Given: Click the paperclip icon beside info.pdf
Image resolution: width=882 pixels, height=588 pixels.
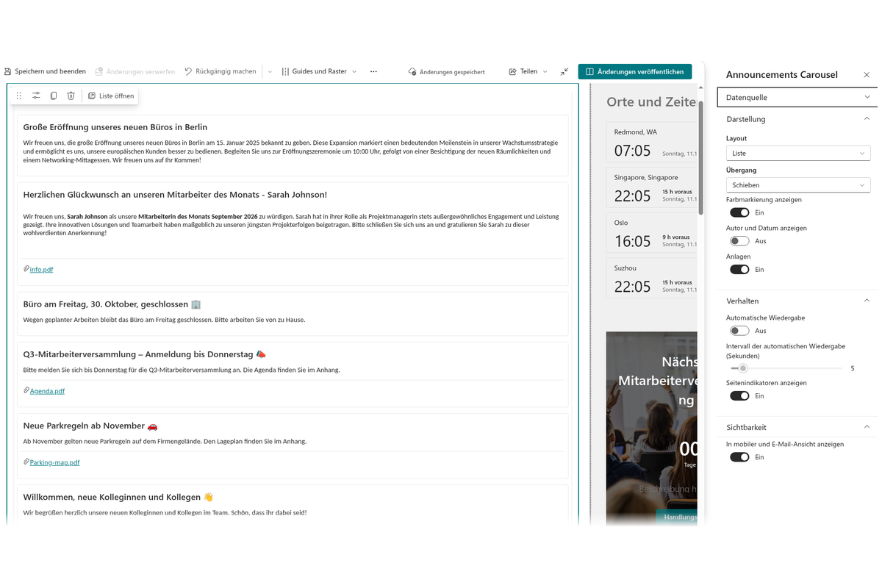Looking at the screenshot, I should point(26,269).
